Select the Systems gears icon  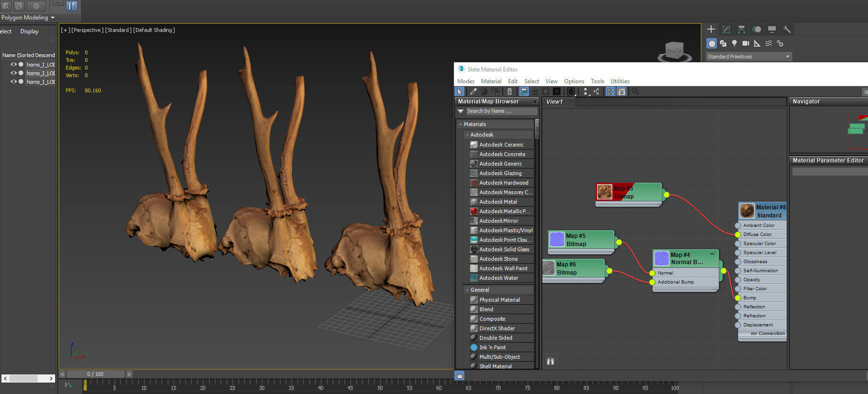point(780,43)
